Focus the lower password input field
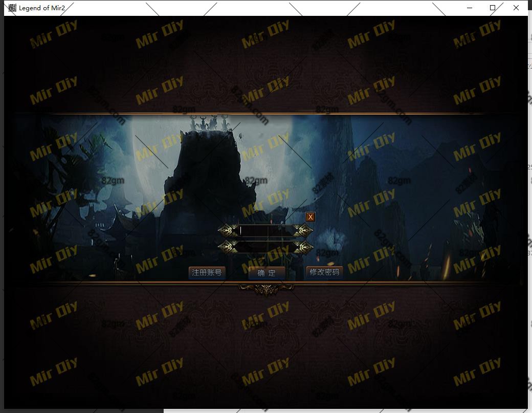 click(265, 247)
